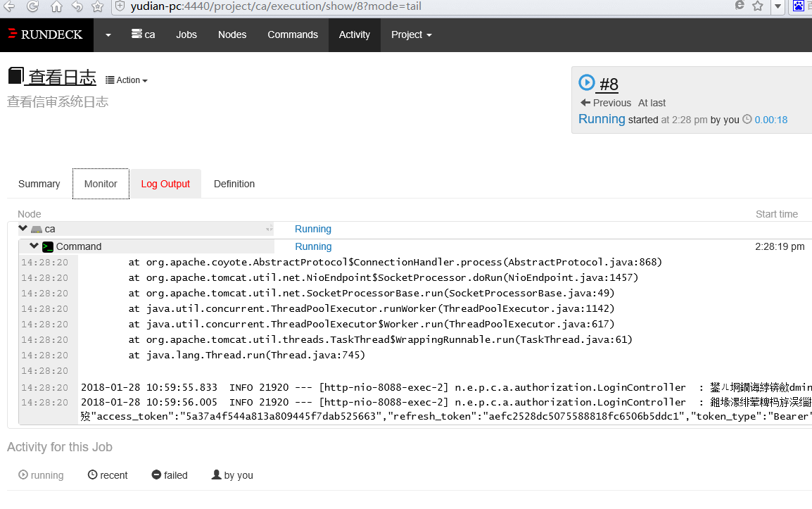This screenshot has height=509, width=812.
Task: Click the bookmark star left of address bar
Action: (x=97, y=7)
